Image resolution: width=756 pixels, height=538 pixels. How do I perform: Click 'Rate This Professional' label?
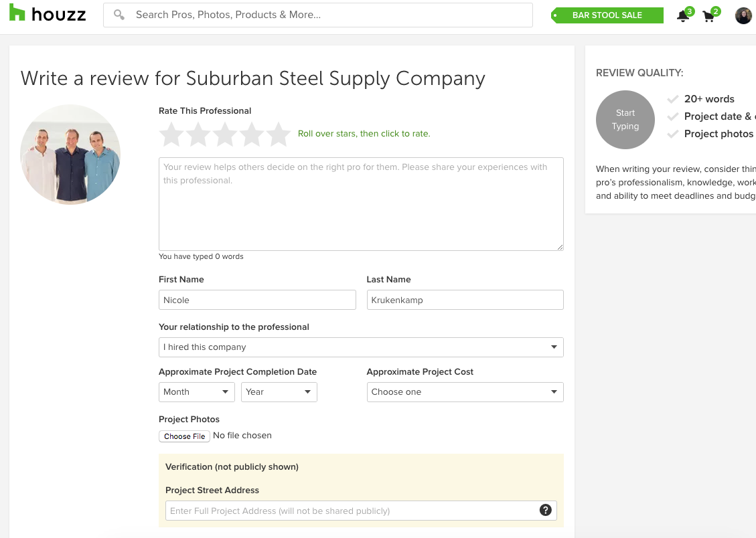pos(205,111)
